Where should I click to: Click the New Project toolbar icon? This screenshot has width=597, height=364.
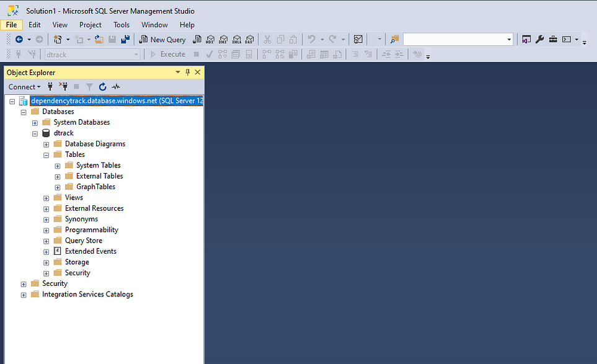click(58, 39)
